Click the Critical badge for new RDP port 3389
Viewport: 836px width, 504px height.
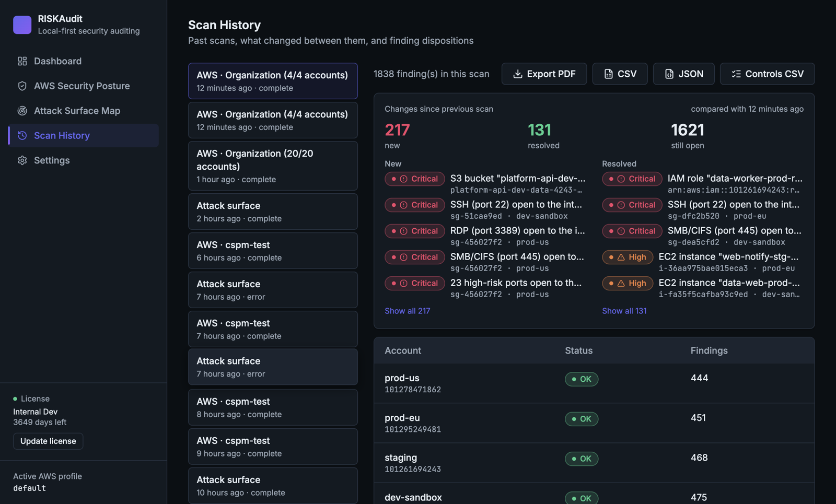pyautogui.click(x=415, y=231)
